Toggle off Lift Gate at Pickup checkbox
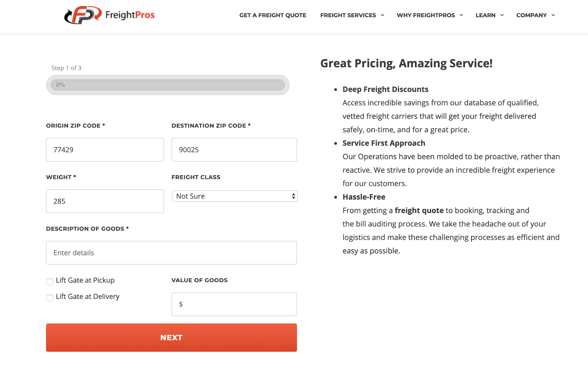Screen dimensions: 588x369 pos(50,281)
